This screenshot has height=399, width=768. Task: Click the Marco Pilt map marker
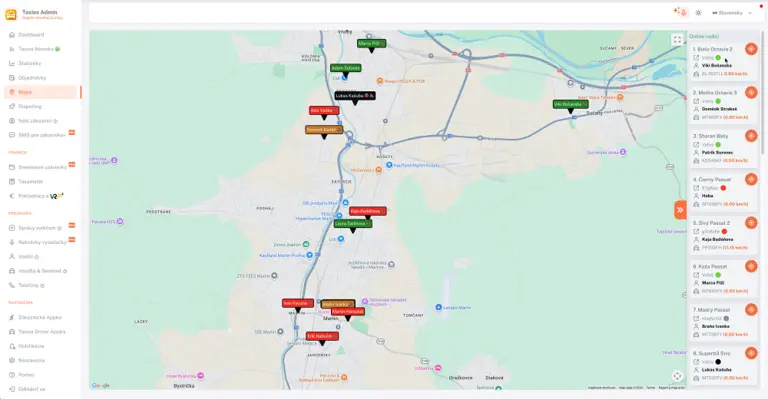coord(371,44)
